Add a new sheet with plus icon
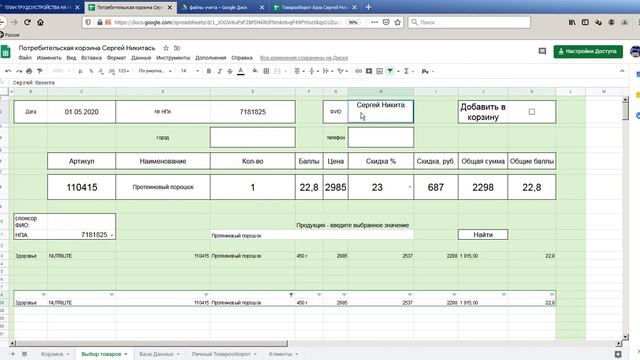 tap(13, 354)
